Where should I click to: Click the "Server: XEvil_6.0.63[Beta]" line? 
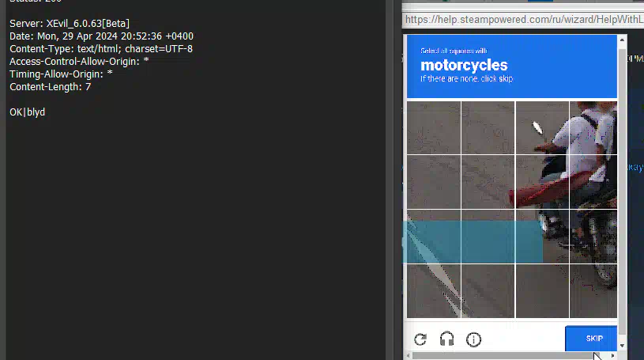click(70, 24)
